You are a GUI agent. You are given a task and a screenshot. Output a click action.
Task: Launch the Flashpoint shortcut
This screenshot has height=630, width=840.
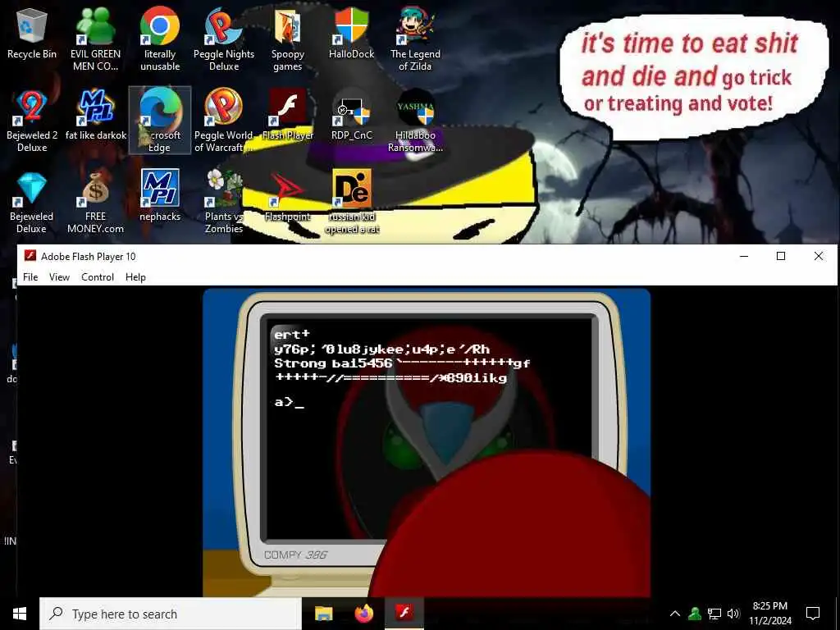(x=288, y=197)
